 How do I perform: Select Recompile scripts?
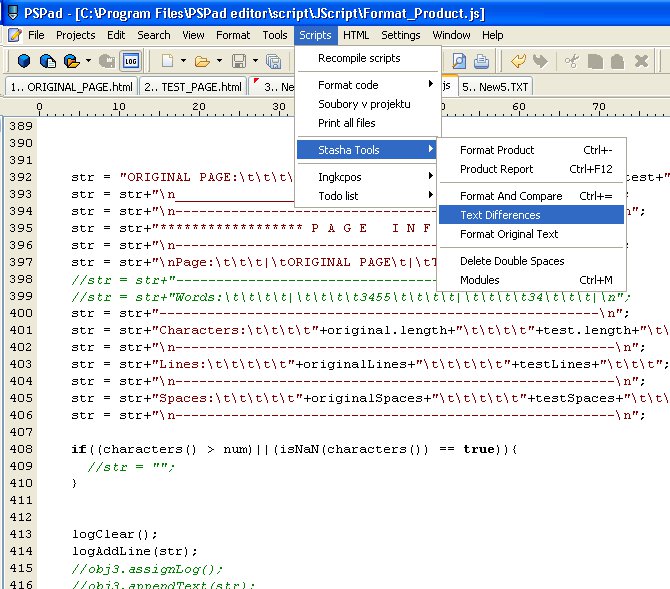(367, 58)
